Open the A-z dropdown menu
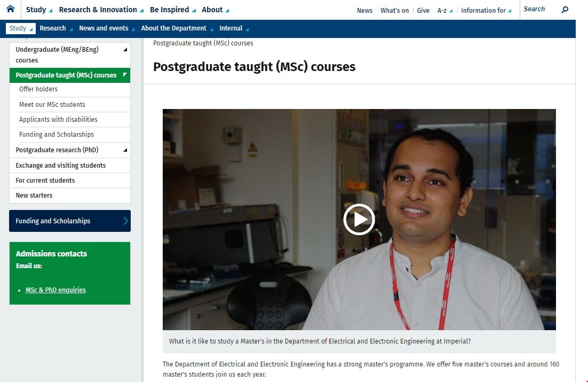Image resolution: width=588 pixels, height=382 pixels. [x=444, y=10]
